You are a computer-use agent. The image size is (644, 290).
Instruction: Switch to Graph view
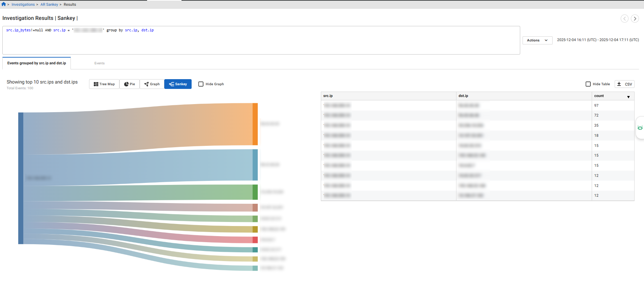pyautogui.click(x=152, y=84)
